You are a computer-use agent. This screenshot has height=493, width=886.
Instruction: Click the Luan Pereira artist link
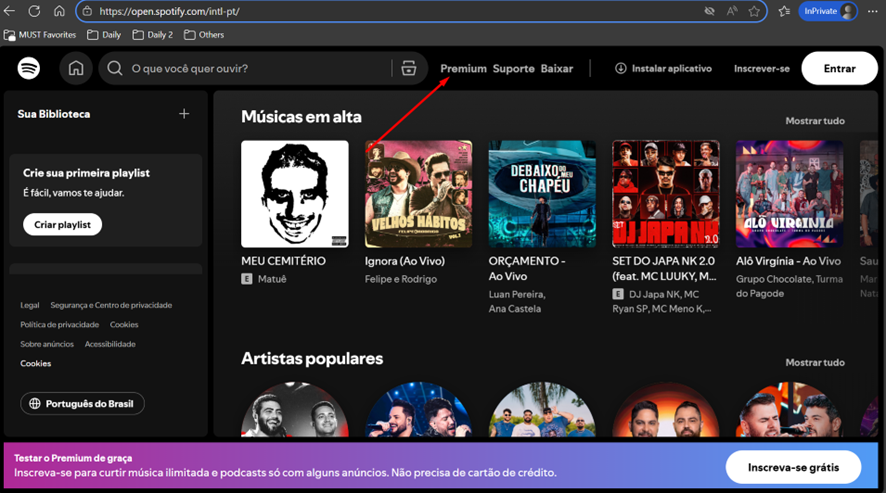[x=517, y=294]
